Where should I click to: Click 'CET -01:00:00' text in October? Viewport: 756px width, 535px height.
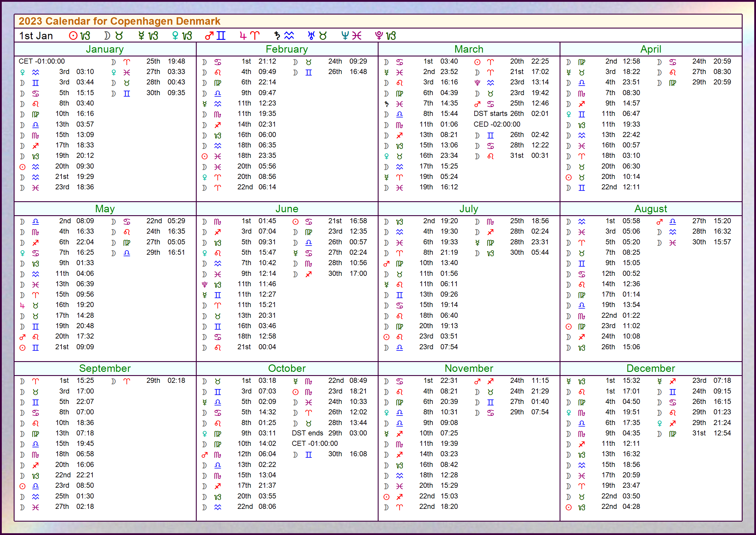pyautogui.click(x=315, y=444)
